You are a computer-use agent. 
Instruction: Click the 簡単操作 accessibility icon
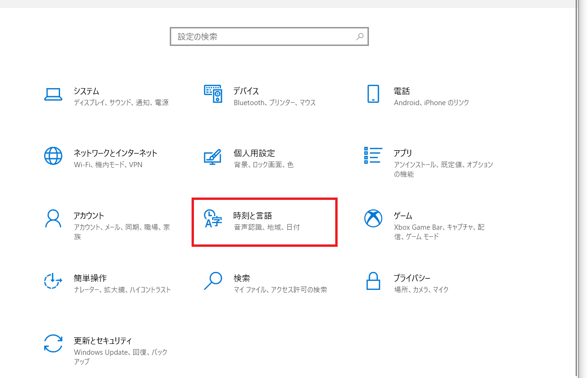[53, 280]
